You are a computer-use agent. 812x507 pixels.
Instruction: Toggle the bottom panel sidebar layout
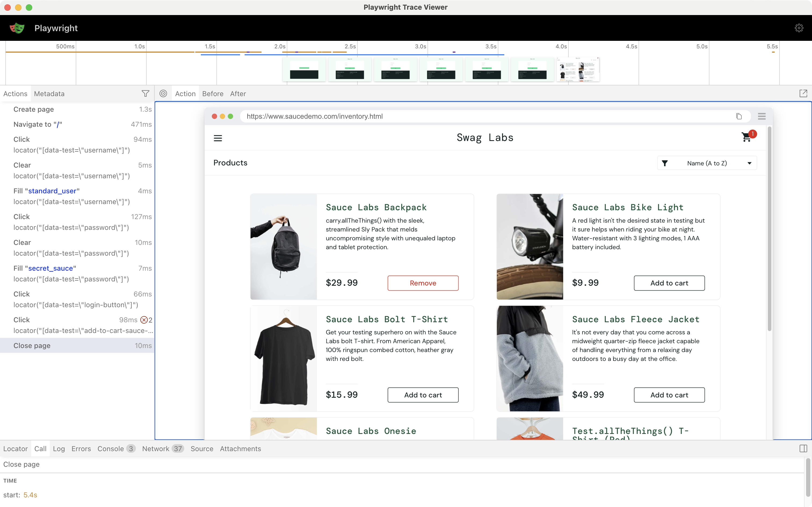(x=803, y=449)
